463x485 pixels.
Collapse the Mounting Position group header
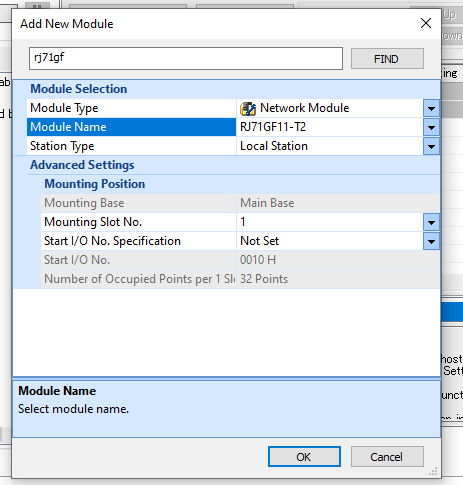pos(95,184)
